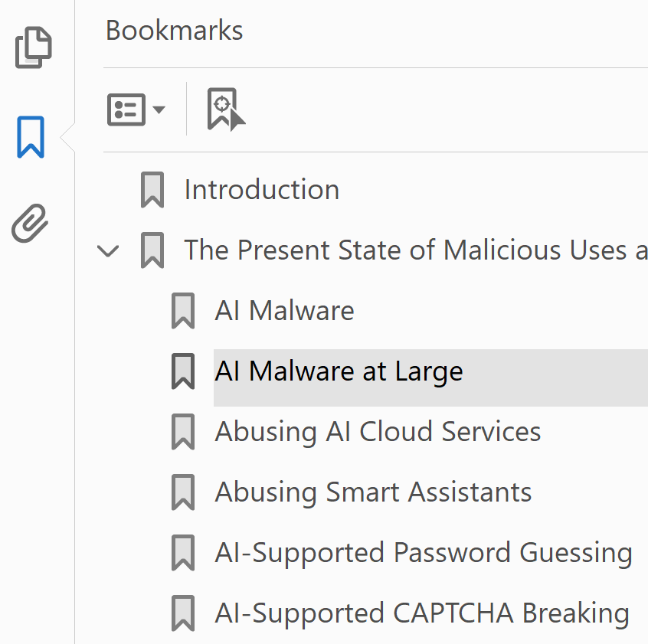
Task: Select the AI Malware at Large bookmark
Action: coord(339,371)
